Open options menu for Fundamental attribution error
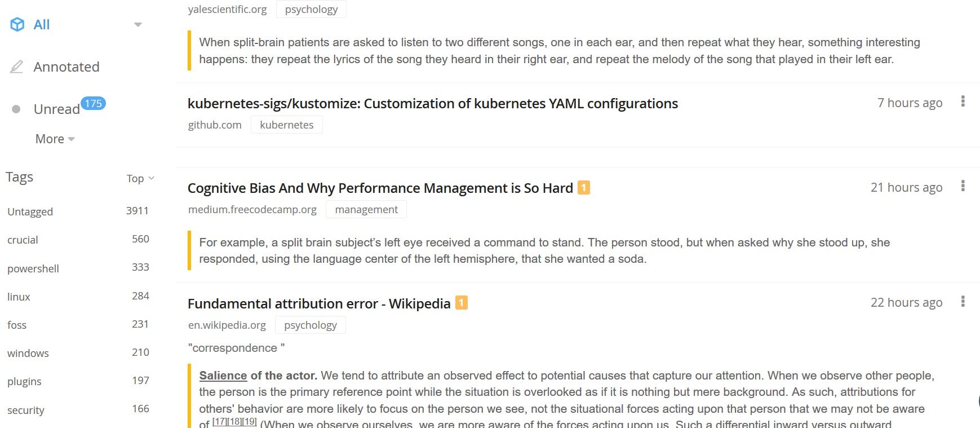 click(963, 302)
